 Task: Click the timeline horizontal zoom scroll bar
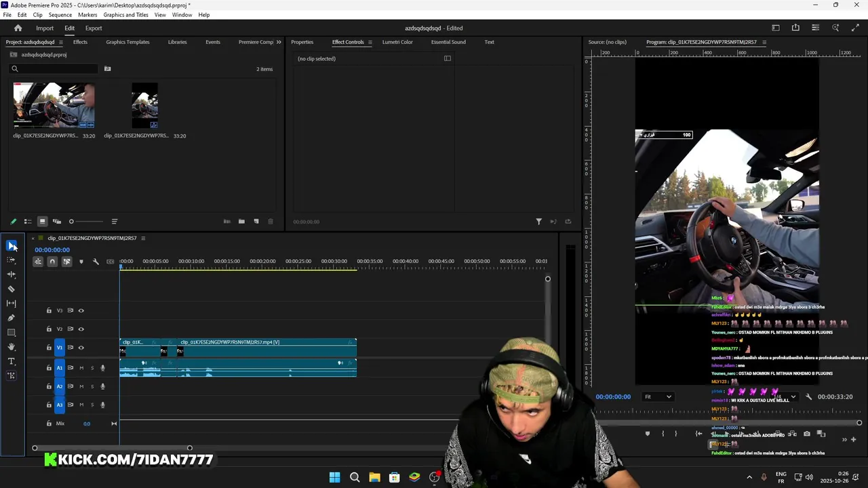pos(112,448)
